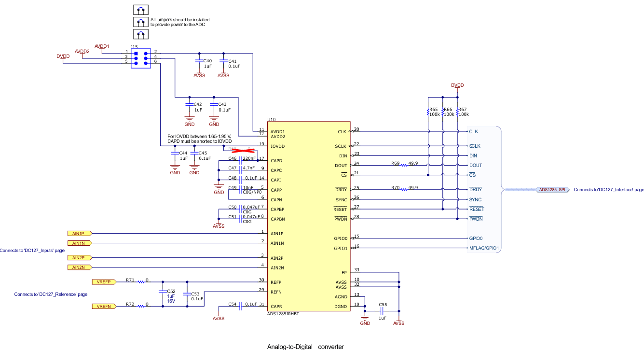Screen dimensions: 644x350
Task: Click the 'Analog-to-Digital converter' sheet title
Action: tap(306, 347)
